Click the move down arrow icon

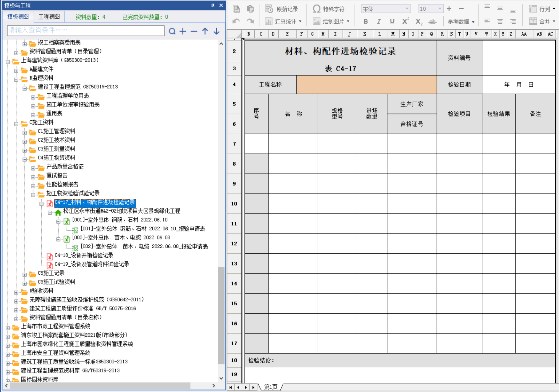(217, 31)
